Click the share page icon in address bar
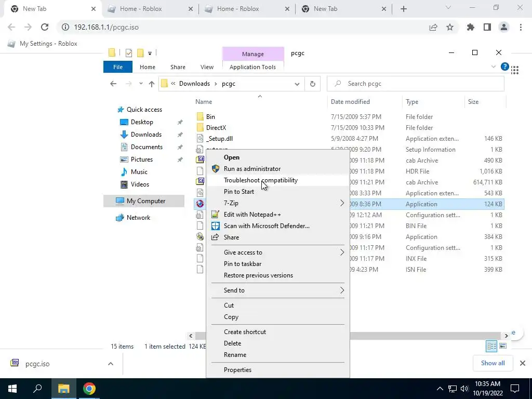Viewport: 532px width, 399px height. click(x=433, y=27)
